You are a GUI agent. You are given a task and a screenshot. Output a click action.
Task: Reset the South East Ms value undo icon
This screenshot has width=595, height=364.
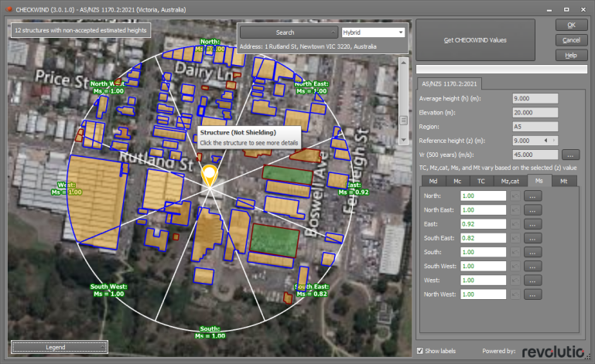tap(515, 238)
